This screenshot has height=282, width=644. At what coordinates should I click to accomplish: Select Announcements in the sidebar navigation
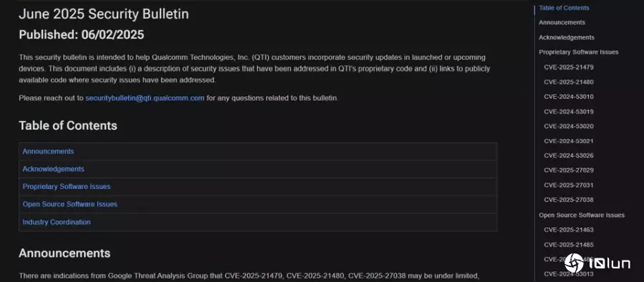point(562,23)
